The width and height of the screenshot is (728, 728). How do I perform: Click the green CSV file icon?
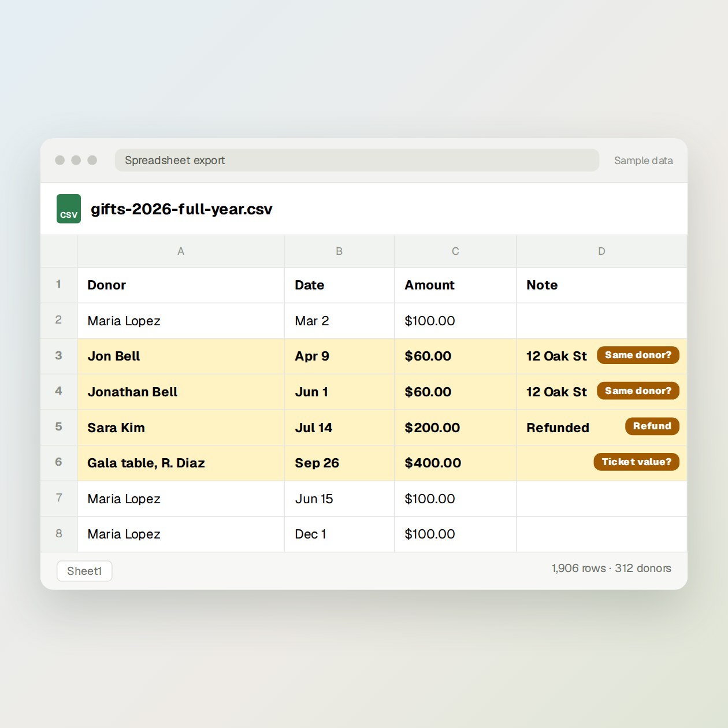69,209
